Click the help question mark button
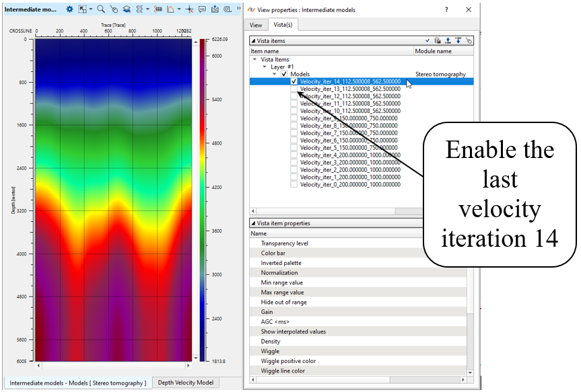This screenshot has width=581, height=392. (446, 9)
